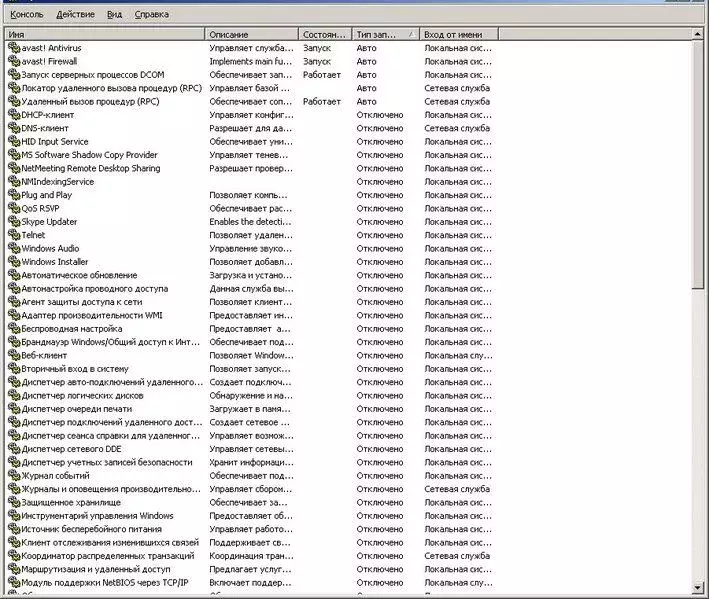Click the icon for Локатор удаленного вызова процедур

point(14,88)
